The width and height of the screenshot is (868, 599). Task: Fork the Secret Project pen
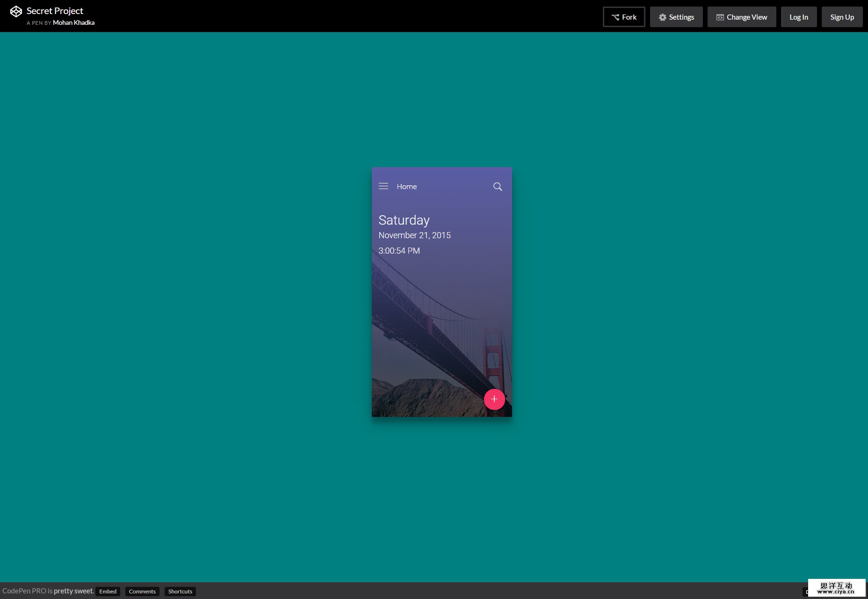click(624, 16)
